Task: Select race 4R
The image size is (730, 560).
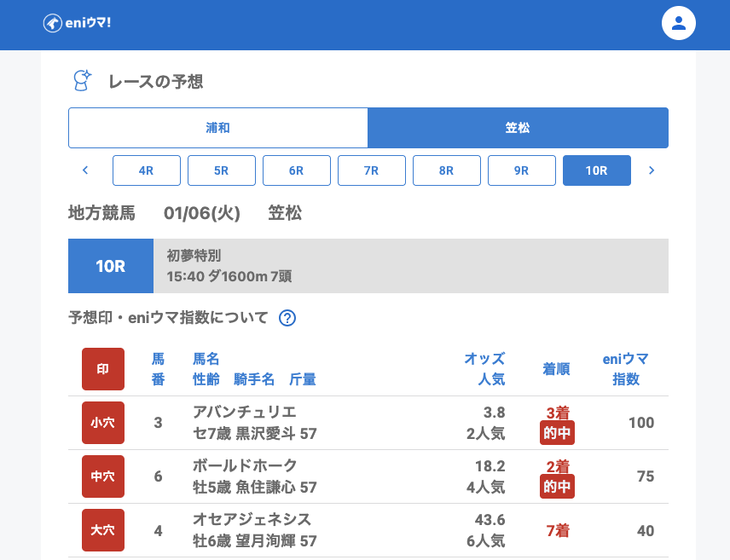Action: [x=147, y=170]
